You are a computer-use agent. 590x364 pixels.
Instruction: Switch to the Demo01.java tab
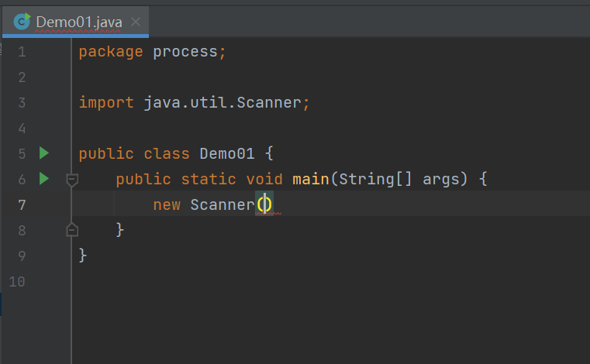[x=79, y=22]
